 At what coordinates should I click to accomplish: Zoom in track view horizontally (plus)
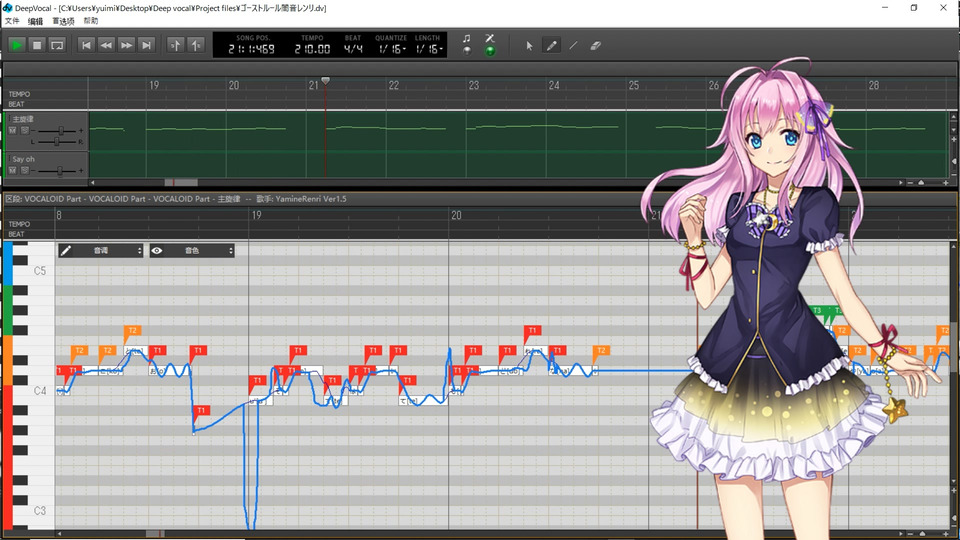pyautogui.click(x=945, y=182)
